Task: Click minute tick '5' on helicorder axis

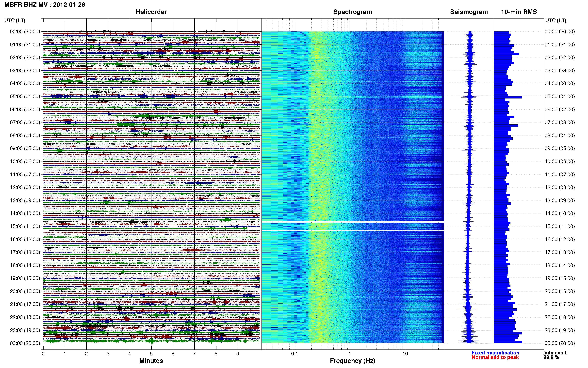Action: [x=151, y=354]
